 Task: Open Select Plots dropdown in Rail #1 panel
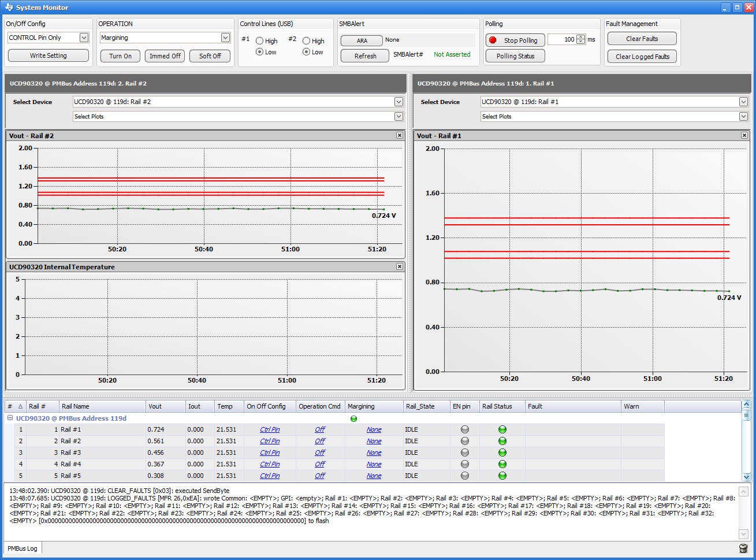click(743, 116)
